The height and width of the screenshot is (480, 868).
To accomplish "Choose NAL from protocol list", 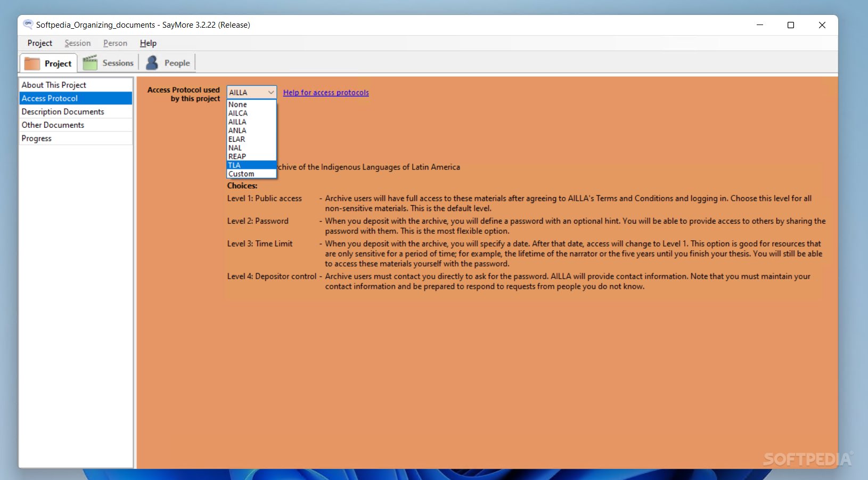I will (x=251, y=148).
